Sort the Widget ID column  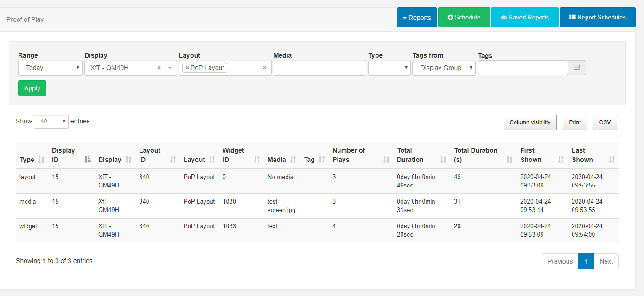(257, 160)
